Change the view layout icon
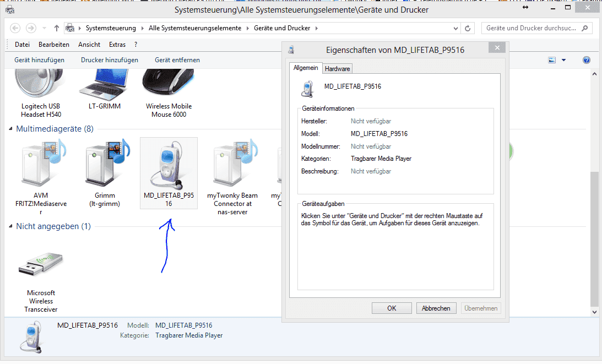This screenshot has height=364, width=602. pos(552,60)
